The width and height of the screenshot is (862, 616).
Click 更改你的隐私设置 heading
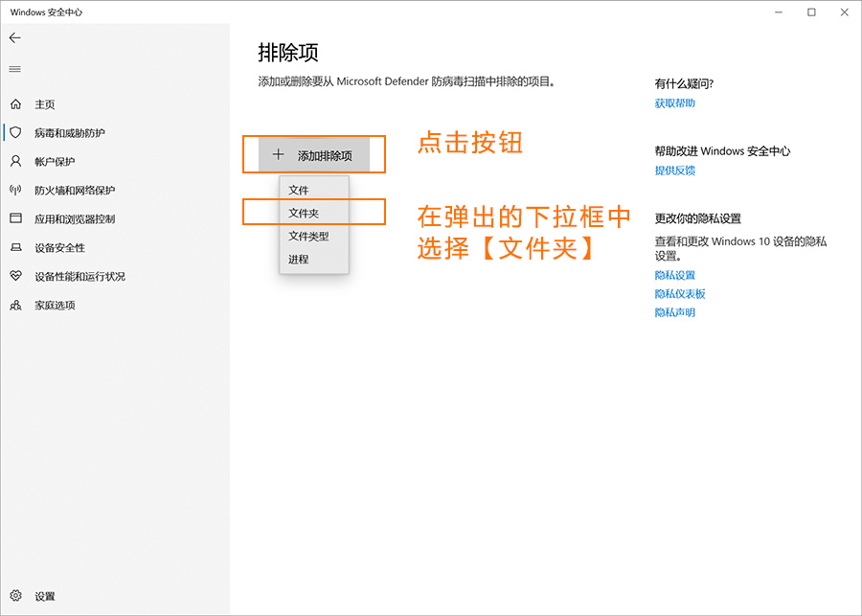point(697,218)
